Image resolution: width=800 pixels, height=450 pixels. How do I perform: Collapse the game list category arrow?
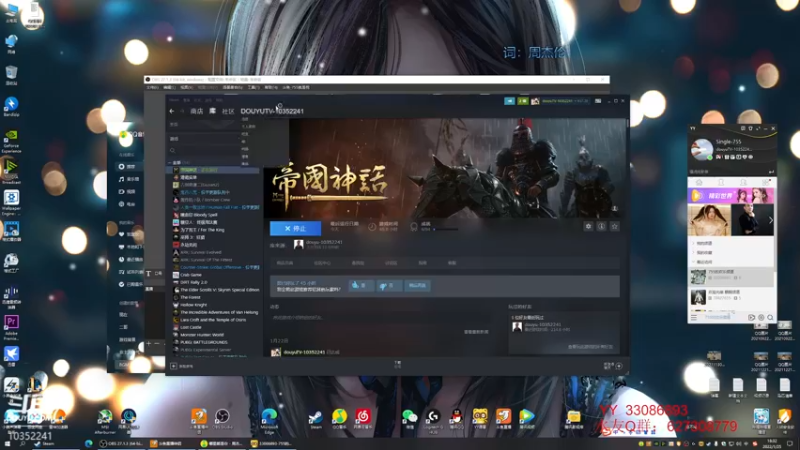click(x=170, y=163)
